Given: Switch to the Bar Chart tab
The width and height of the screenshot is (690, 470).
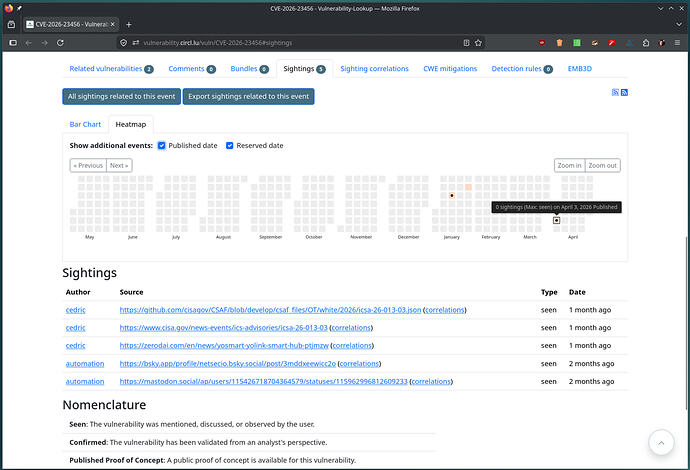Looking at the screenshot, I should click(x=85, y=124).
